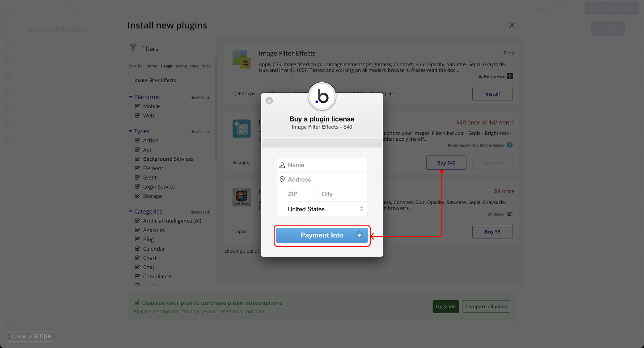Click the Payment Info button
This screenshot has height=348, width=644.
(322, 235)
